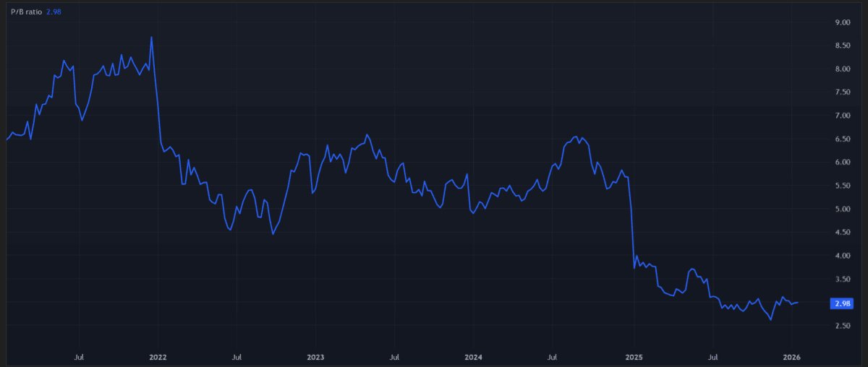This screenshot has height=367, width=868.
Task: Click the 2024 time axis label
Action: [474, 357]
